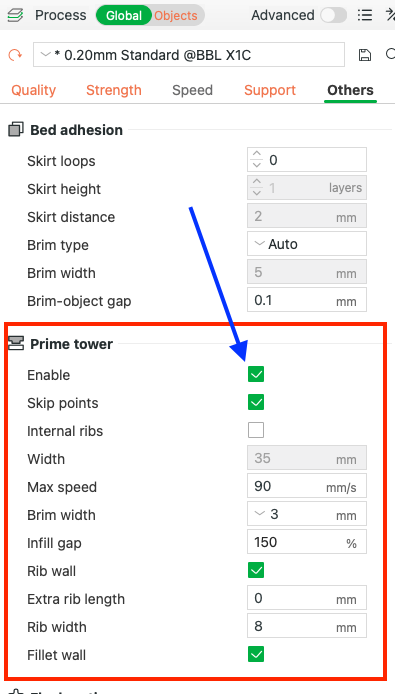This screenshot has height=694, width=395.
Task: Expand the 0.20mm Standard preset dropdown
Action: click(x=189, y=55)
